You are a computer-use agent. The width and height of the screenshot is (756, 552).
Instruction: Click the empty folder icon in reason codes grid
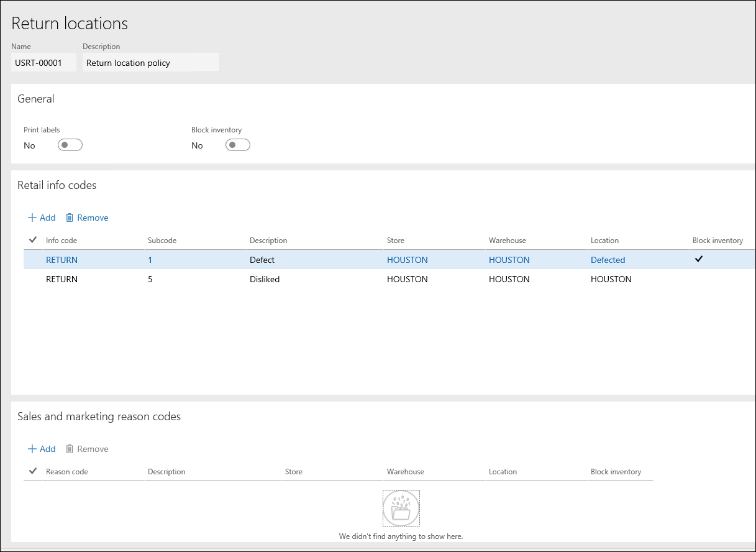[x=401, y=508]
